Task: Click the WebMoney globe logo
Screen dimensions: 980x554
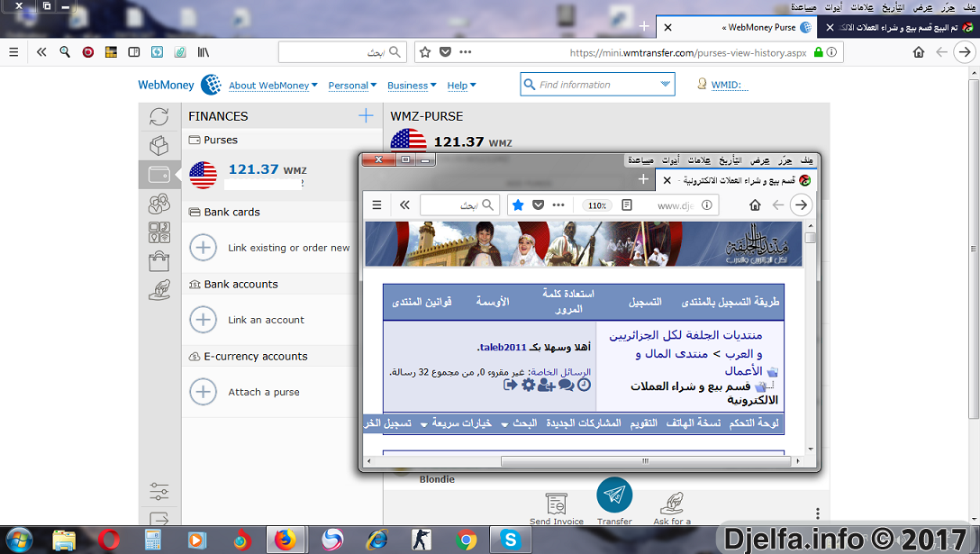Action: (212, 85)
